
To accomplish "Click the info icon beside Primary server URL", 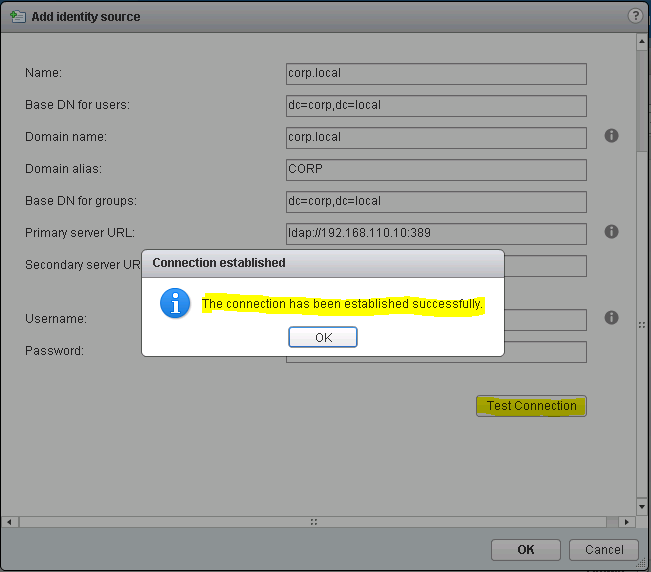I will click(611, 232).
